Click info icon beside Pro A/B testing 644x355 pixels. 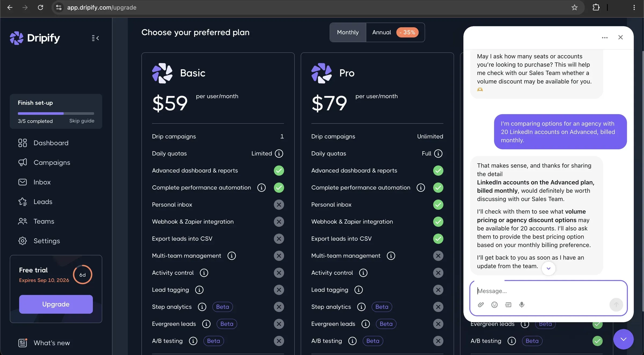click(352, 341)
